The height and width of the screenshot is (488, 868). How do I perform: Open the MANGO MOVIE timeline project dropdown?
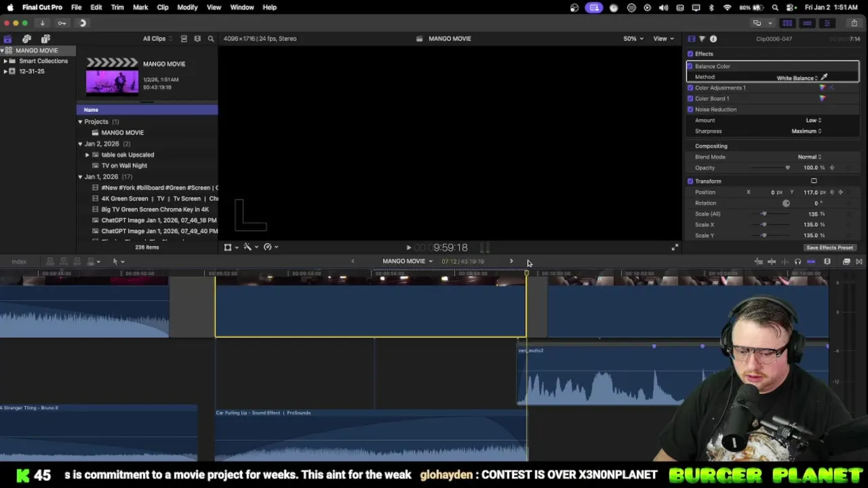pyautogui.click(x=408, y=262)
